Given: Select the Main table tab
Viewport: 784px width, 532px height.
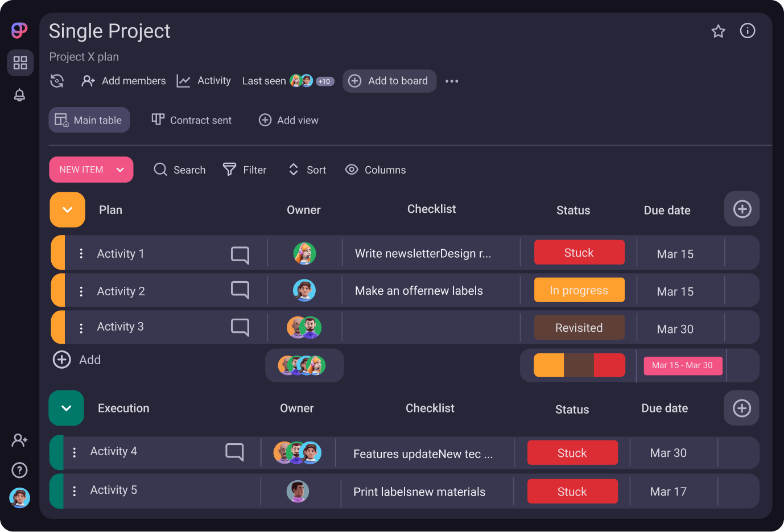Looking at the screenshot, I should click(89, 120).
